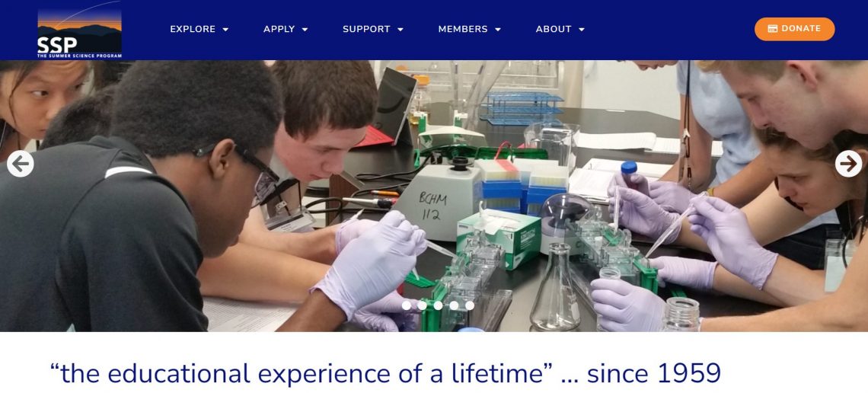Screen dimensions: 868x393
Task: Select the first carousel dot
Action: pos(407,305)
